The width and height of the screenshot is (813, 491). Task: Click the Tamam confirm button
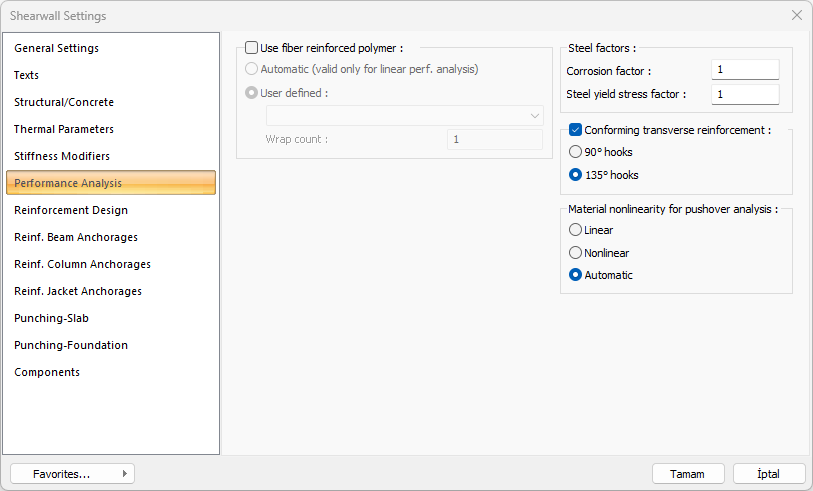688,474
